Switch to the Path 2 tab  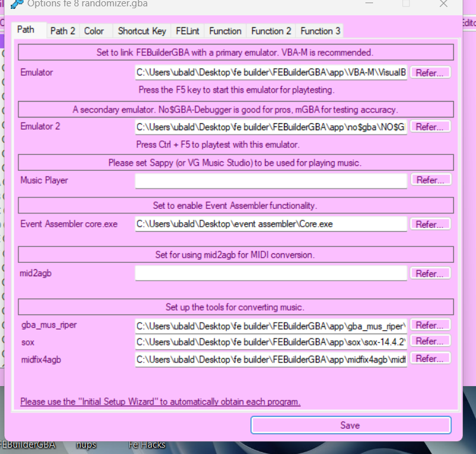62,30
